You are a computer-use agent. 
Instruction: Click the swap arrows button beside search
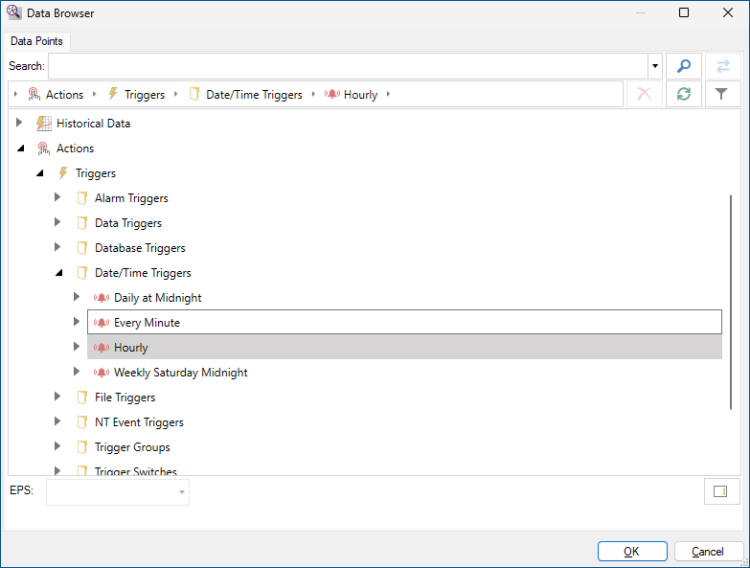click(723, 66)
